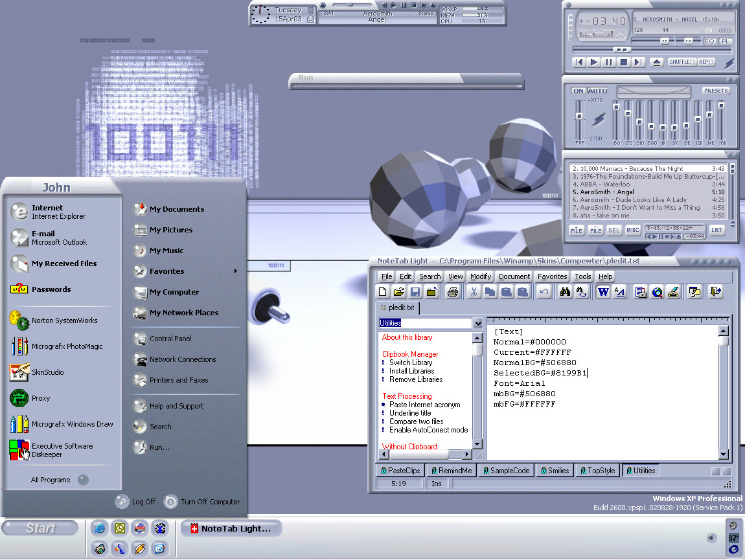Click the chain link eraser icon in NoteTab

(673, 292)
